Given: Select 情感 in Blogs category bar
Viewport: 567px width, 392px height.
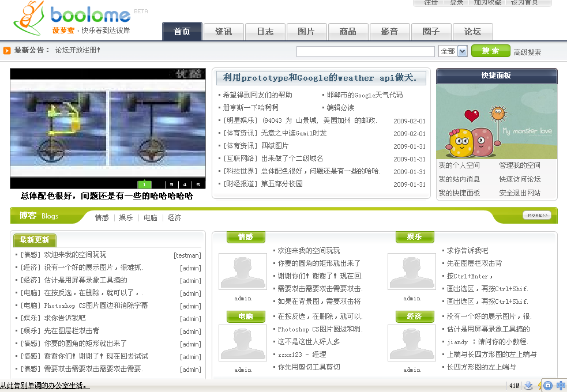Looking at the screenshot, I should 102,217.
